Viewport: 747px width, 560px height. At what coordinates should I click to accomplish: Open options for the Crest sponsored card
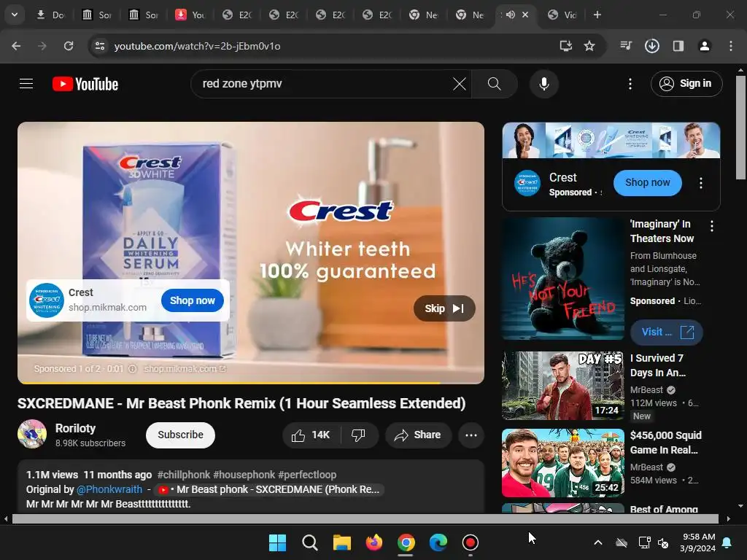[701, 183]
